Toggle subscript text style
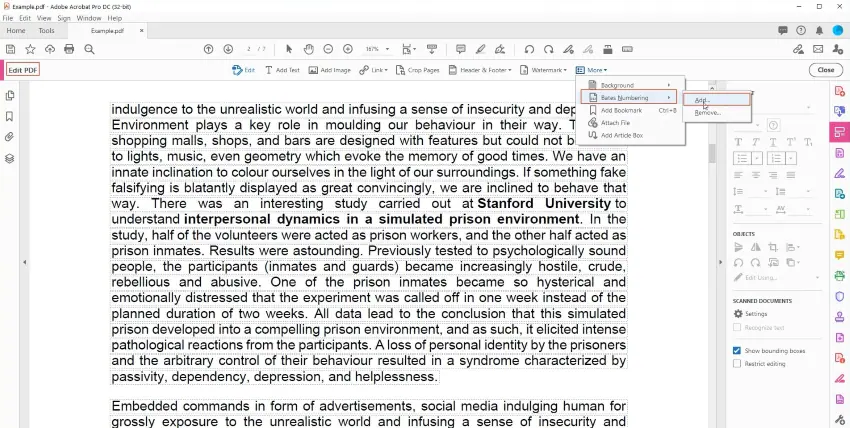This screenshot has width=850, height=428. pos(808,142)
